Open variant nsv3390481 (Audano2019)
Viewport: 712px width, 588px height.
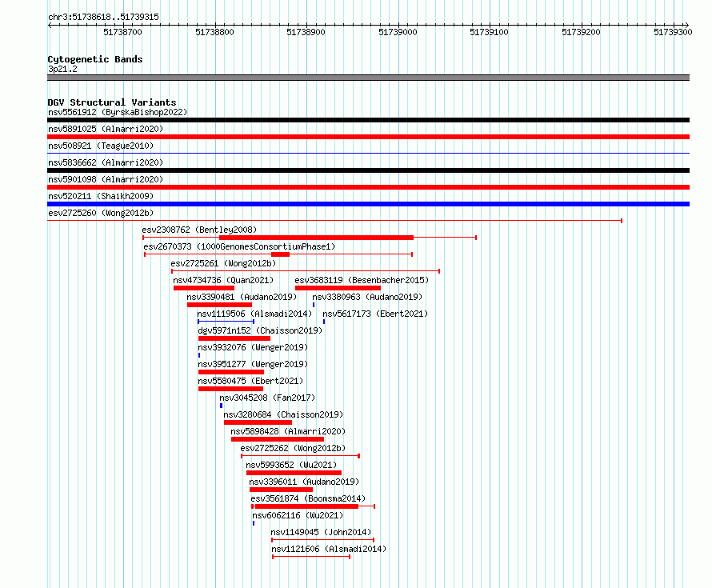point(242,297)
